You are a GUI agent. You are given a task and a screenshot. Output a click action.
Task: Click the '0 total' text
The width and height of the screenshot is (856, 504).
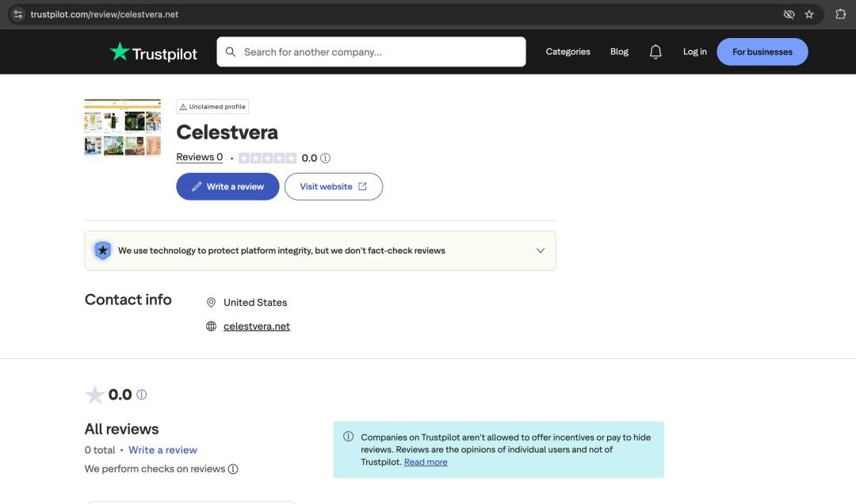pyautogui.click(x=100, y=450)
